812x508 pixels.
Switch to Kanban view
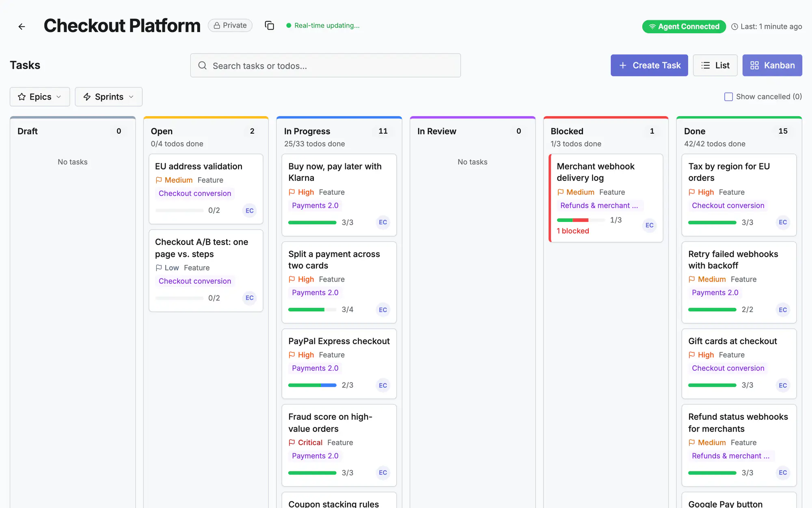[x=772, y=65]
